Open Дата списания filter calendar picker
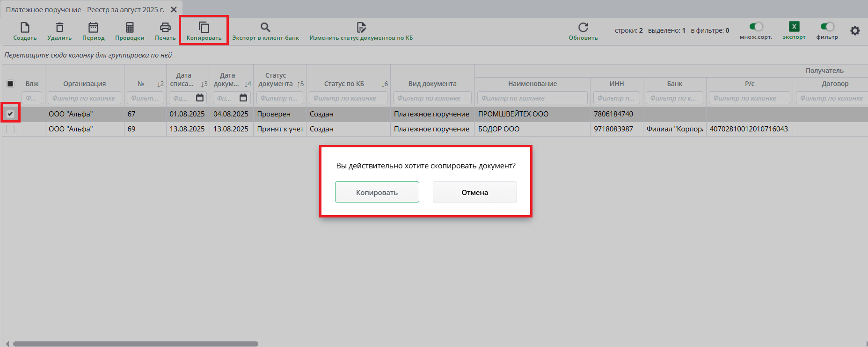868x347 pixels. pos(200,98)
